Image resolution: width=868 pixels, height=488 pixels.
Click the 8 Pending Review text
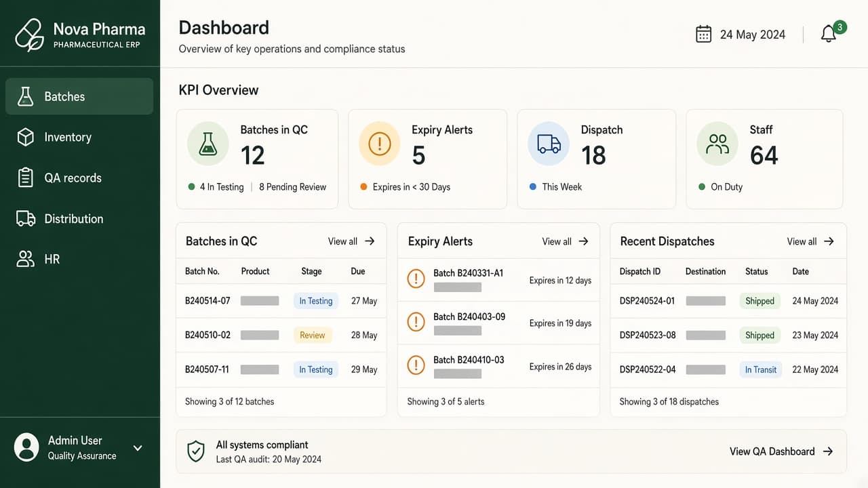[x=292, y=187]
